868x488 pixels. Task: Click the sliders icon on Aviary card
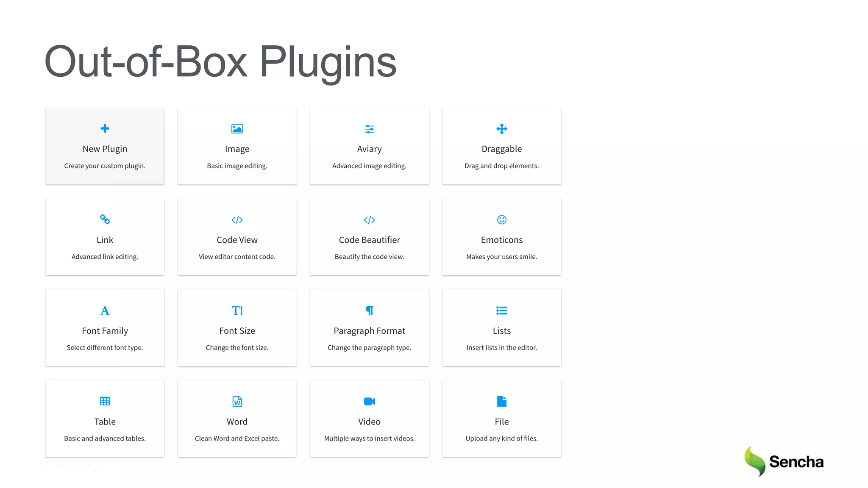point(369,129)
